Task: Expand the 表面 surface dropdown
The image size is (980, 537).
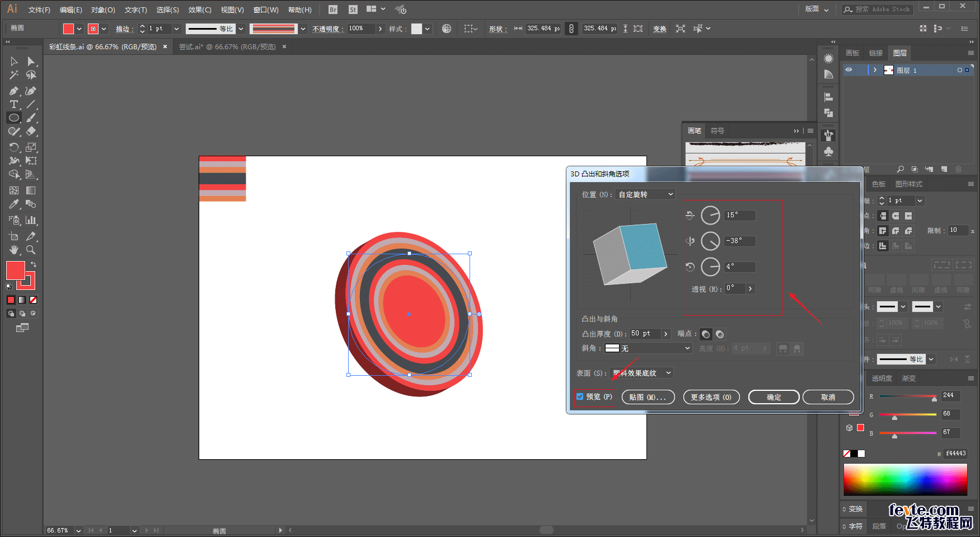Action: (x=641, y=373)
